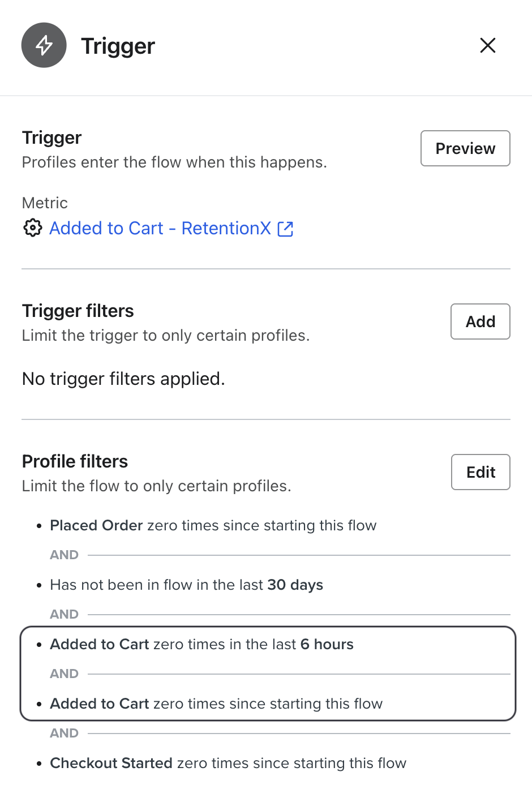This screenshot has height=789, width=532.
Task: Click the Profile filters heading
Action: click(x=74, y=461)
